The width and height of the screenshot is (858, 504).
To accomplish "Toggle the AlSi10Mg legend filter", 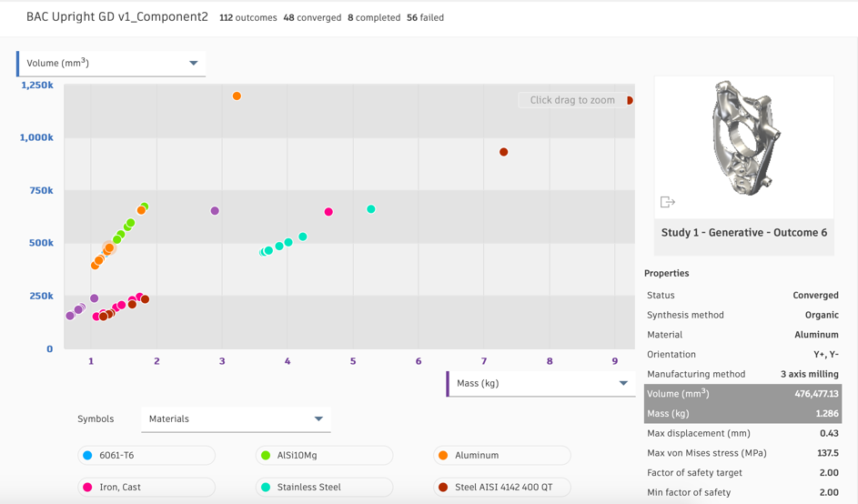I will tap(325, 456).
